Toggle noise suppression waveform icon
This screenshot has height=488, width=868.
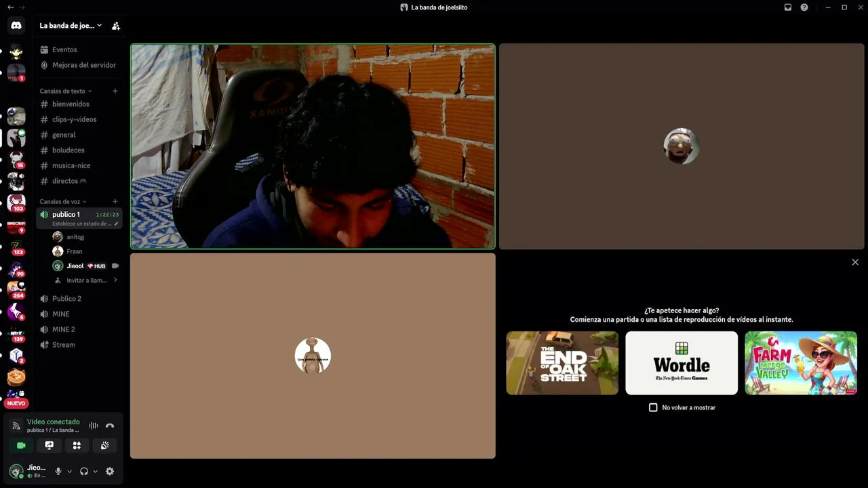[x=94, y=426]
